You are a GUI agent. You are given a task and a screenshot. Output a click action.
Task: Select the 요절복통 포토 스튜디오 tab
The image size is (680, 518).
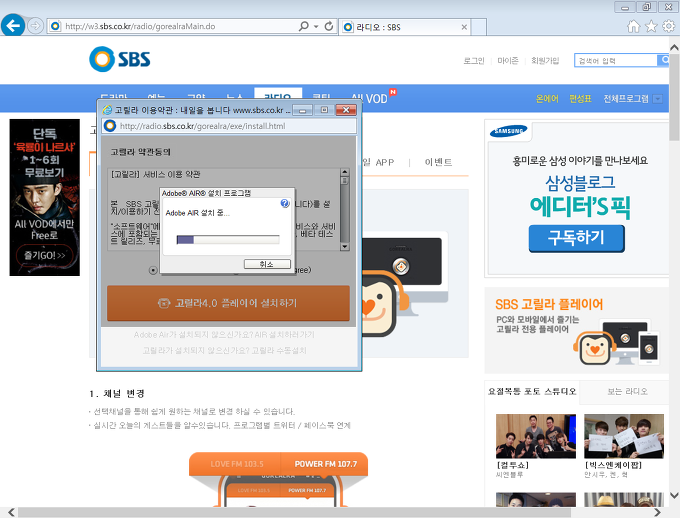[x=532, y=391]
